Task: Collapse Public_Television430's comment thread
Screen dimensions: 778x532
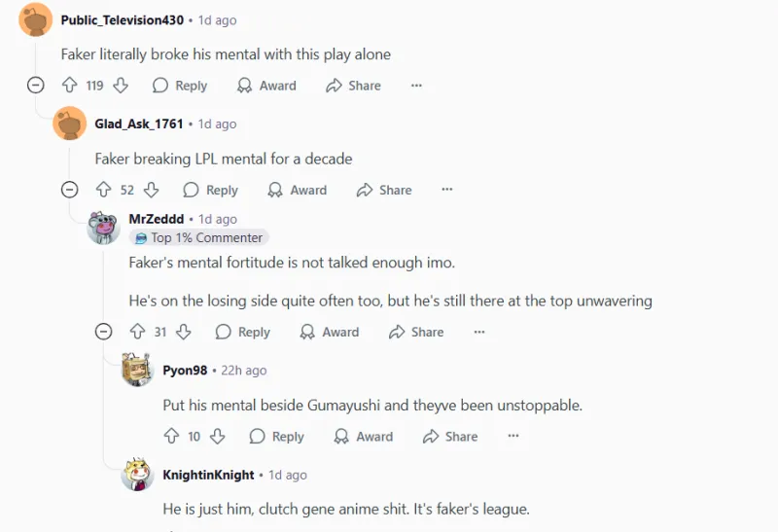Action: [36, 86]
